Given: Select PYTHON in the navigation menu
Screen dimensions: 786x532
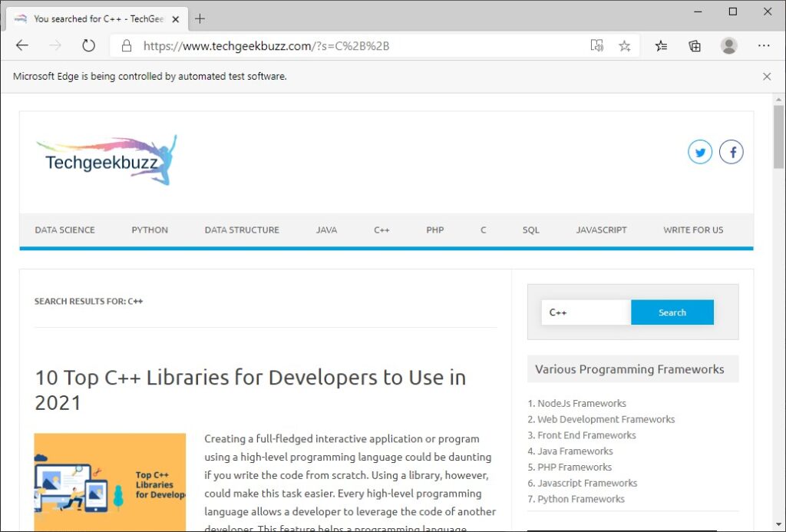Looking at the screenshot, I should (x=150, y=230).
